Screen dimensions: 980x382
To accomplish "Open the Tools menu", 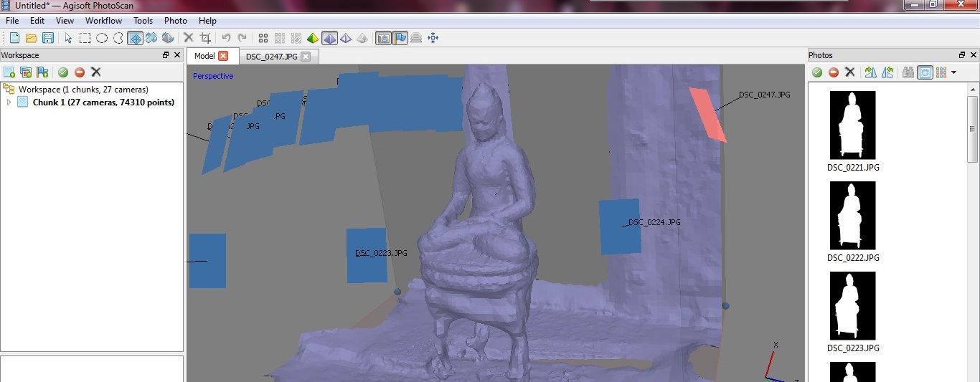I will [x=143, y=21].
